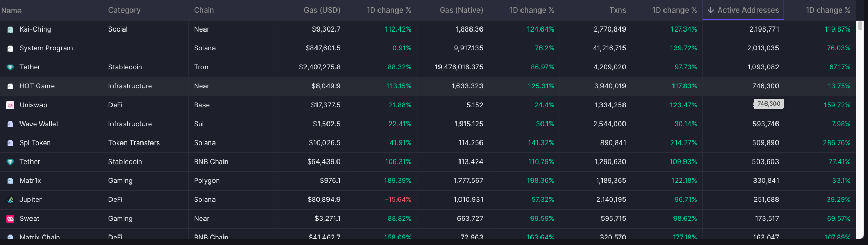Click the -15.64% red change value
Image resolution: width=868 pixels, height=245 pixels.
(398, 200)
